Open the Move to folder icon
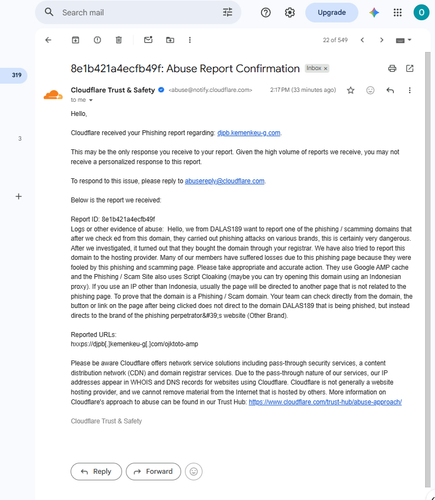435x500 pixels. click(x=170, y=40)
